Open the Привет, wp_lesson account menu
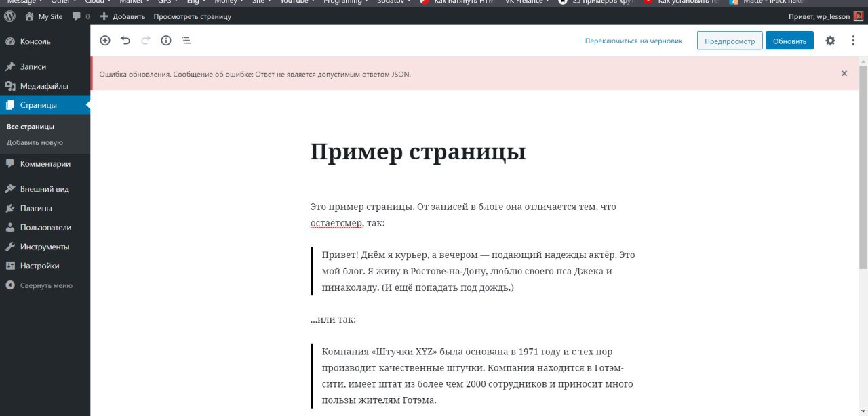Viewport: 868px width, 416px height. pyautogui.click(x=826, y=16)
